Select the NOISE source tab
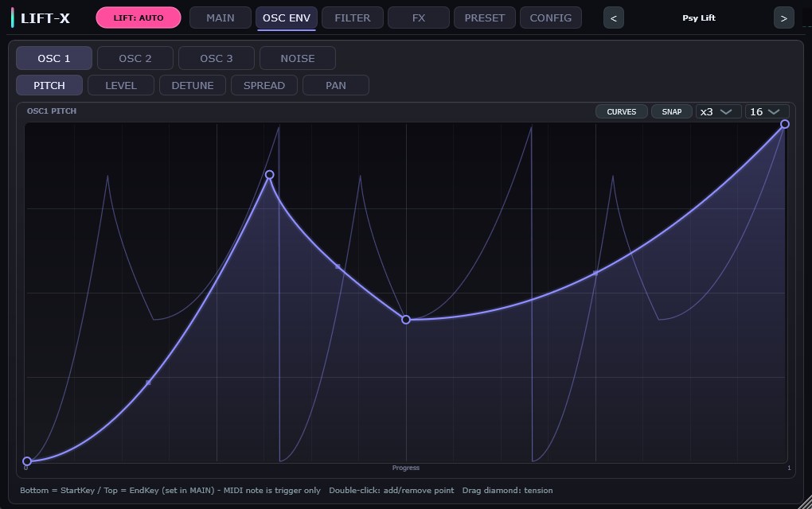Screen dimensions: 812x509 (x=298, y=58)
